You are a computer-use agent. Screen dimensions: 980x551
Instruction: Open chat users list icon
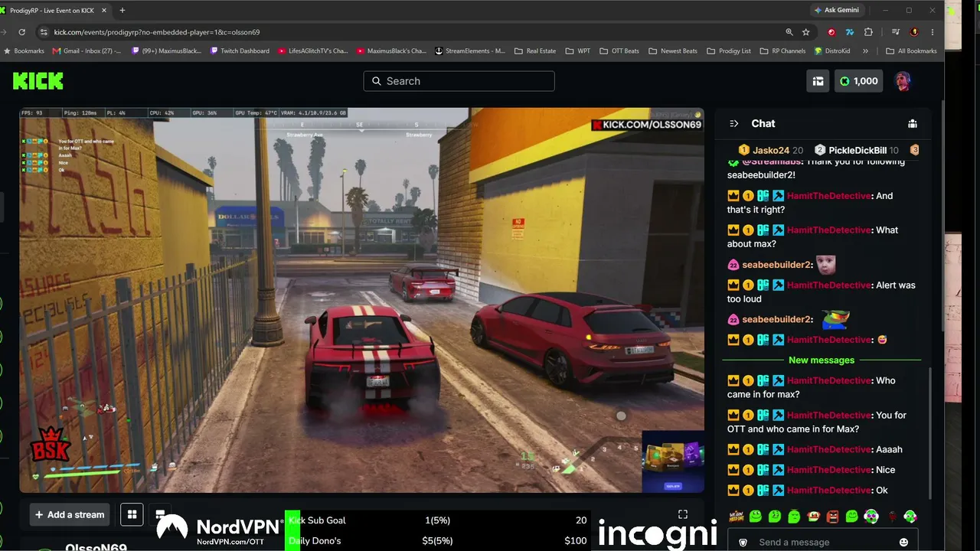click(912, 123)
